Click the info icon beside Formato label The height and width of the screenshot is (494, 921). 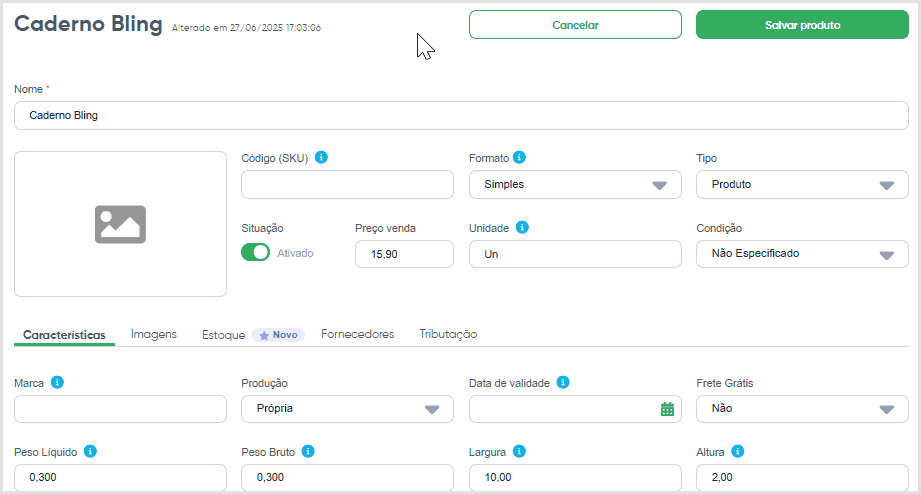[519, 157]
